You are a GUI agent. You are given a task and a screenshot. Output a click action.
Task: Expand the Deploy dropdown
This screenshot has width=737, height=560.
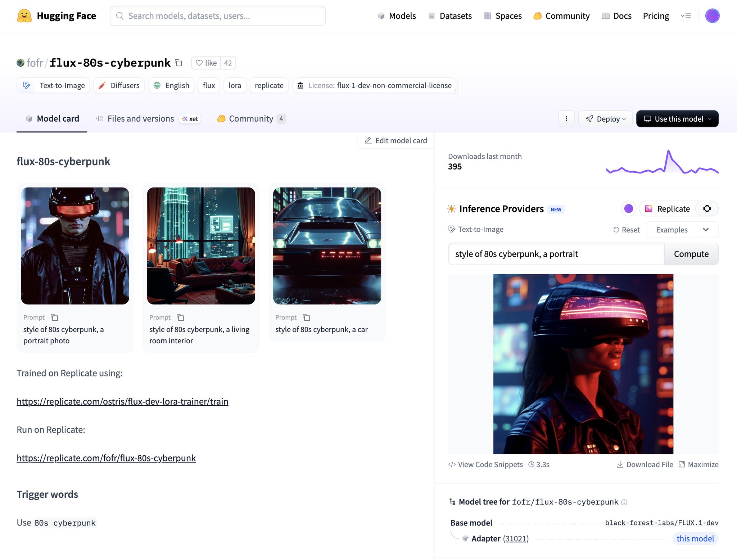(x=605, y=119)
